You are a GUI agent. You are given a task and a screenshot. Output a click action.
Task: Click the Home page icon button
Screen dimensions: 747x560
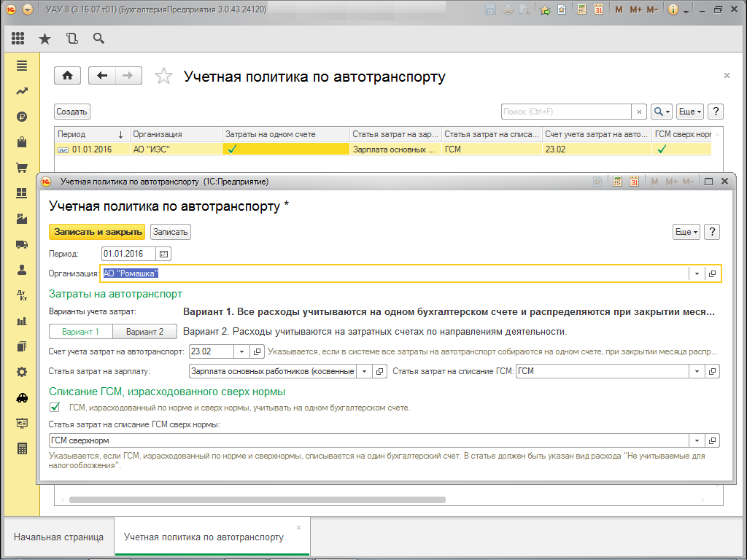[68, 76]
